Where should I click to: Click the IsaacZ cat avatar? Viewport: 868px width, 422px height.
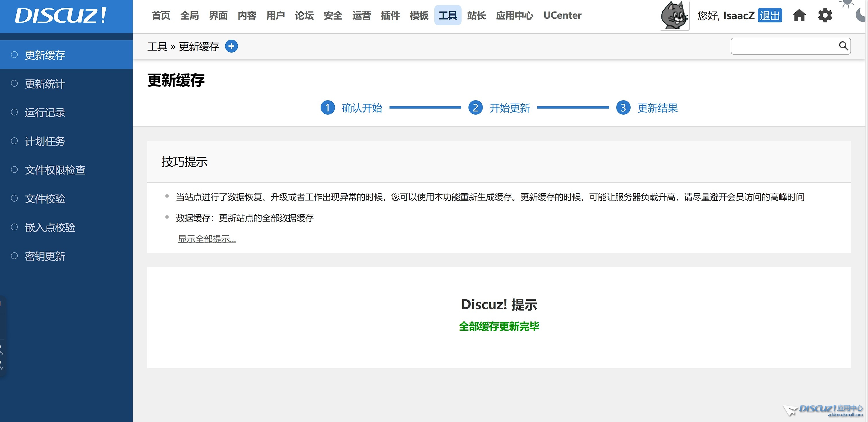coord(674,16)
